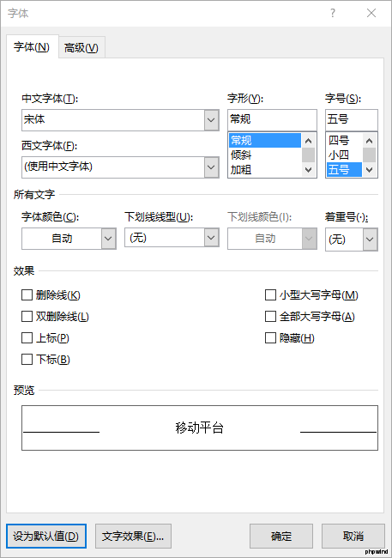
Task: Check the 隐藏 option
Action: tap(270, 337)
